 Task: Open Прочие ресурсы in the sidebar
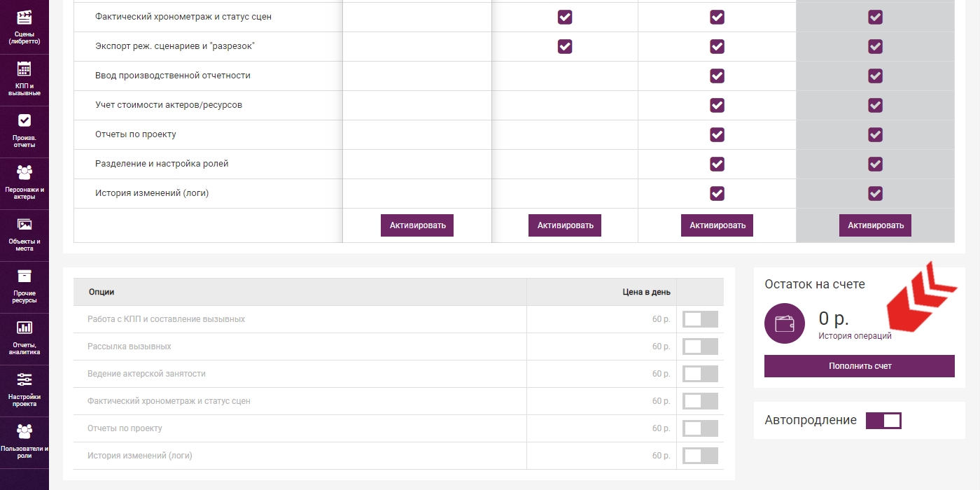tap(24, 287)
